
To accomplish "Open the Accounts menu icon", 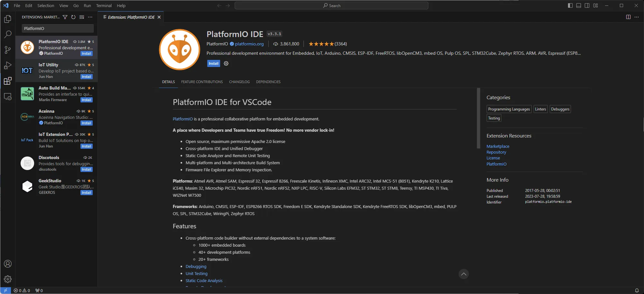I will [8, 264].
